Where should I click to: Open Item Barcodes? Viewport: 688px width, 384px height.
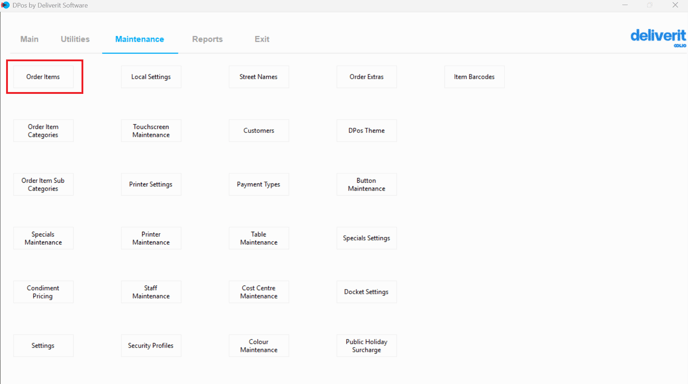(x=474, y=77)
